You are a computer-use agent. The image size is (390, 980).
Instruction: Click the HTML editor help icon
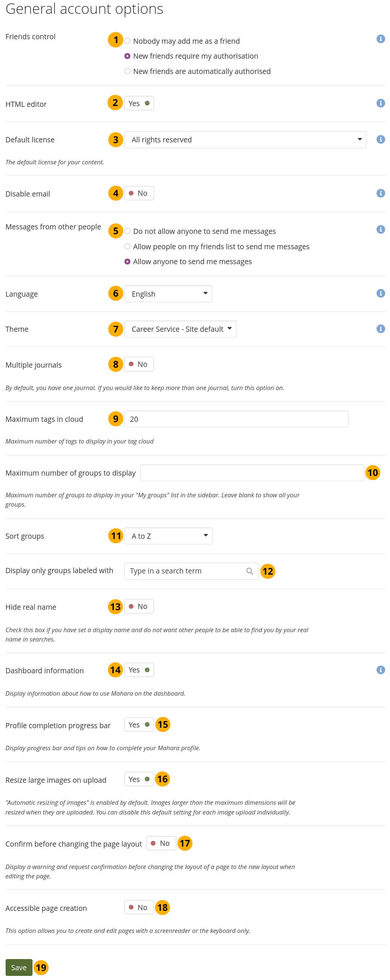(x=380, y=103)
